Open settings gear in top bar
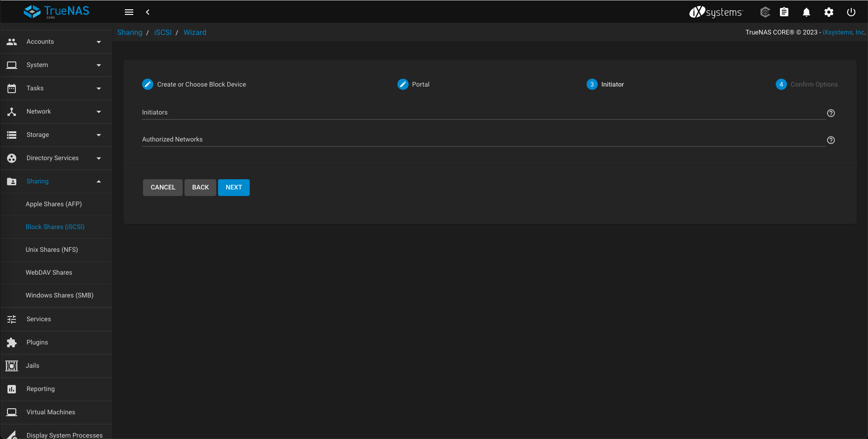 pyautogui.click(x=828, y=12)
